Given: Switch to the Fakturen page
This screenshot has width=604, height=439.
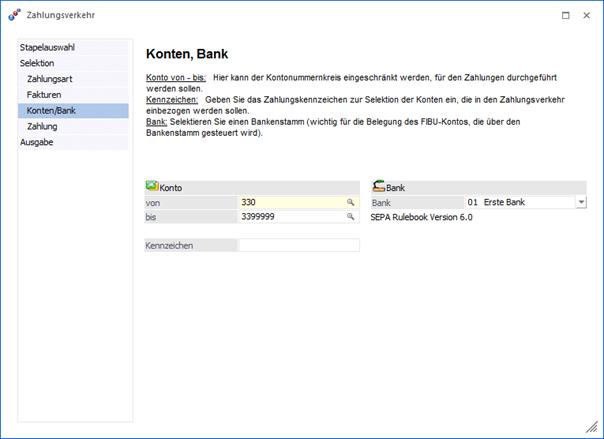Looking at the screenshot, I should coord(44,95).
